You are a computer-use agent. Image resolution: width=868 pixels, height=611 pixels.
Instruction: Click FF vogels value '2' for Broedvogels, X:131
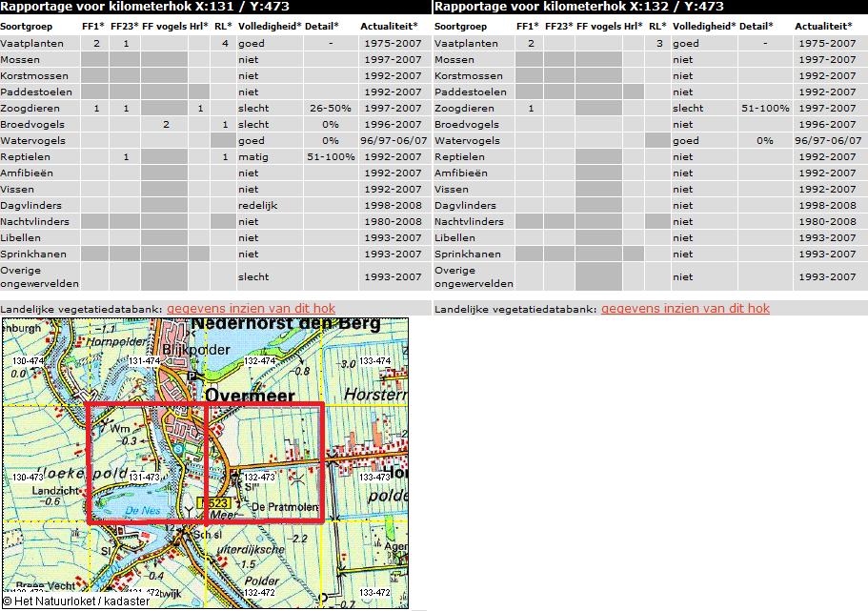tap(166, 124)
